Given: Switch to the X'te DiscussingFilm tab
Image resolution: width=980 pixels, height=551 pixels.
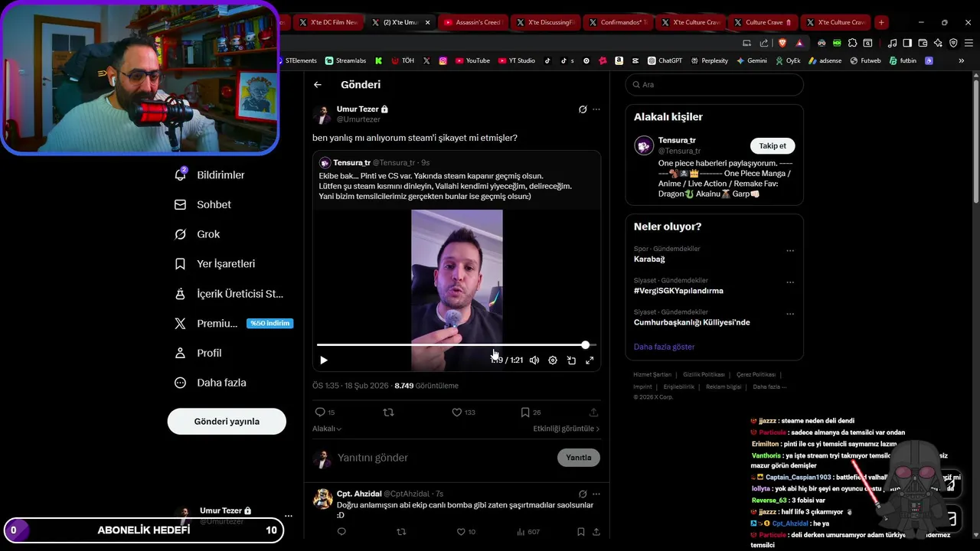Looking at the screenshot, I should (x=545, y=22).
